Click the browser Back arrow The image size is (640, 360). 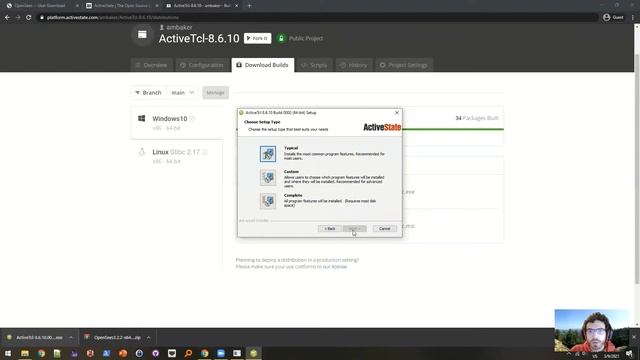point(7,17)
